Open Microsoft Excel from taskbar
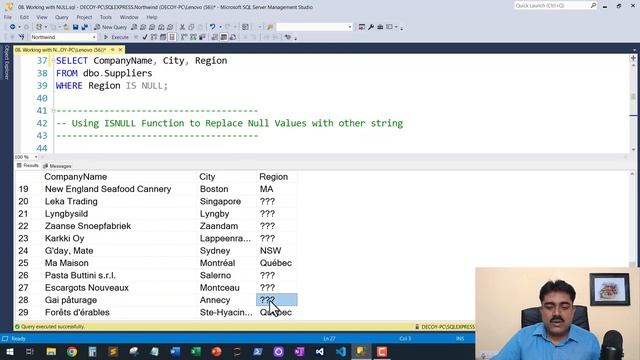Image resolution: width=640 pixels, height=360 pixels. point(196,351)
